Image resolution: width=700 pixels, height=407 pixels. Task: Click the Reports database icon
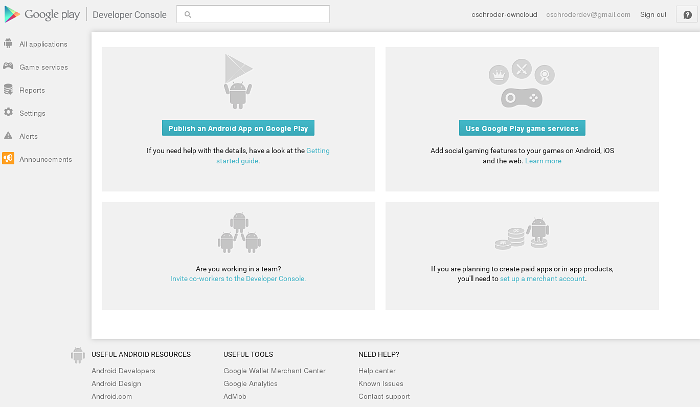tap(8, 90)
